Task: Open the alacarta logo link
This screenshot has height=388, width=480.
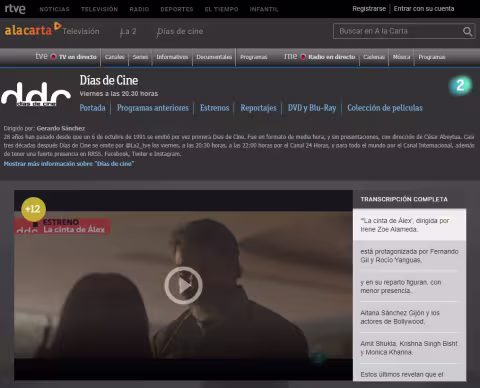Action: (x=33, y=29)
